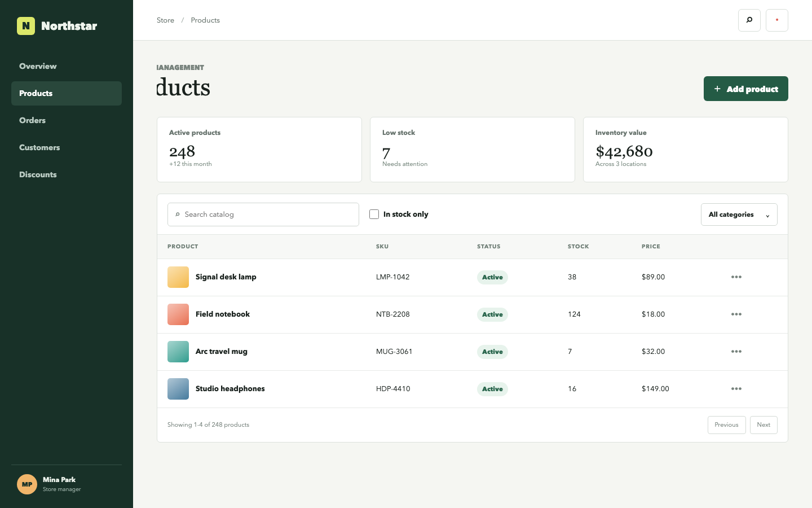
Task: Focus the Search catalog input field
Action: coord(263,214)
